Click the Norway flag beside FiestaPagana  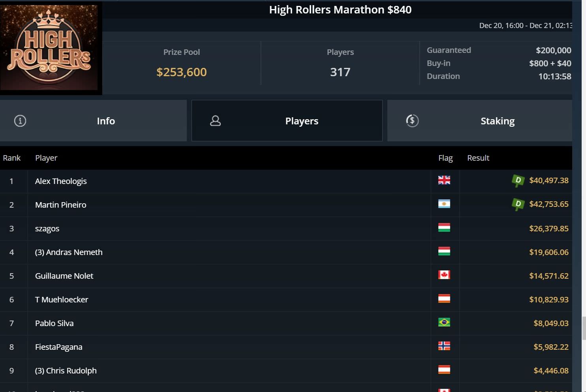point(444,346)
